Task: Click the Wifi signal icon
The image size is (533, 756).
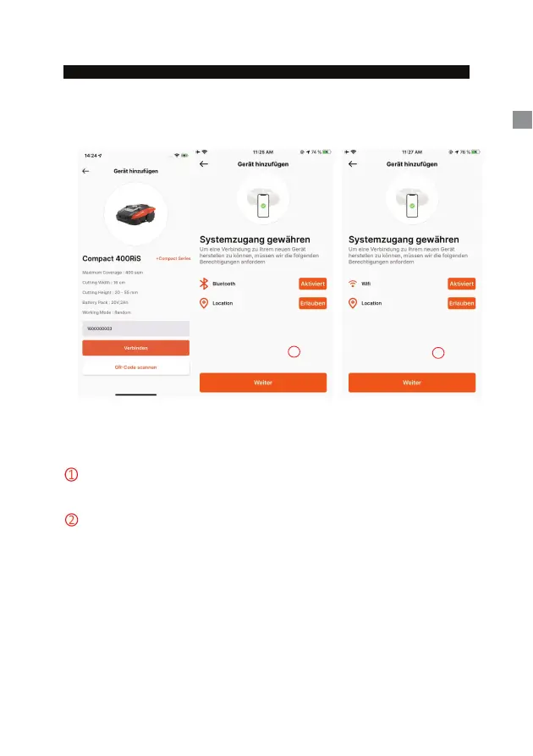Action: [x=353, y=284]
